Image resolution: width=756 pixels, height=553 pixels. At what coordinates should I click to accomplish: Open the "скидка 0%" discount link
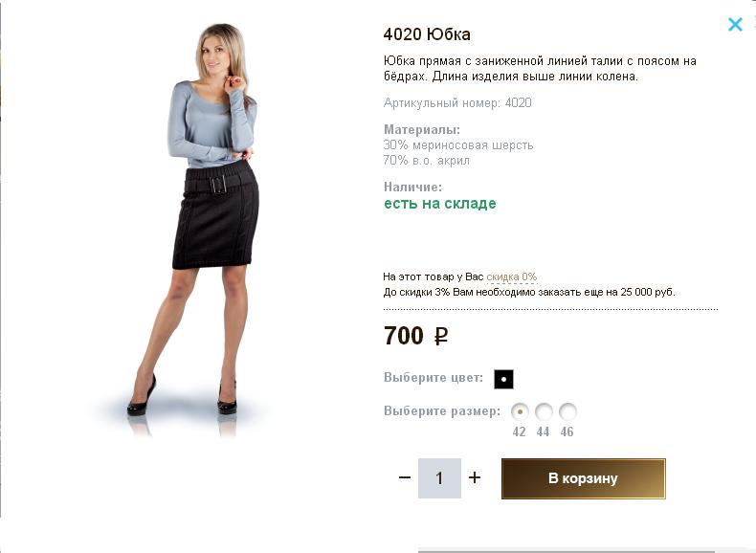pos(511,276)
